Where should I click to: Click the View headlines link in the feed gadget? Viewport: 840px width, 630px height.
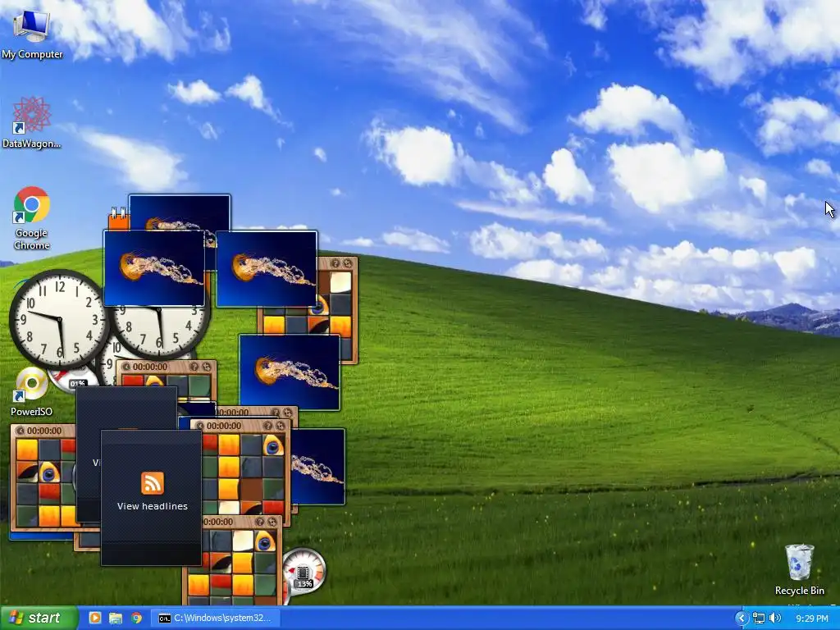click(x=152, y=506)
